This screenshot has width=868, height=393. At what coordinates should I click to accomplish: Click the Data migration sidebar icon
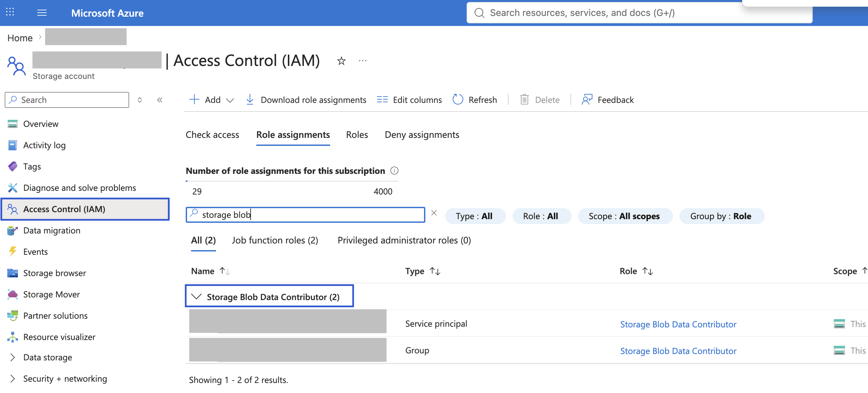[x=12, y=230]
